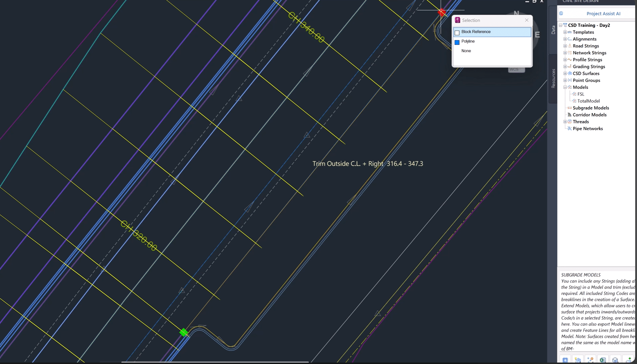Click the Road Strings node icon
The height and width of the screenshot is (364, 637).
coord(569,46)
